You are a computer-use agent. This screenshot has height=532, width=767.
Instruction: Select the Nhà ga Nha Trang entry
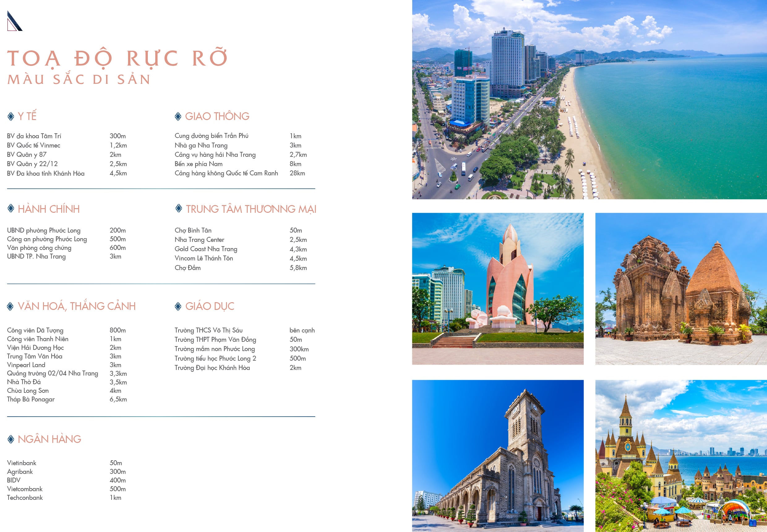pos(201,145)
